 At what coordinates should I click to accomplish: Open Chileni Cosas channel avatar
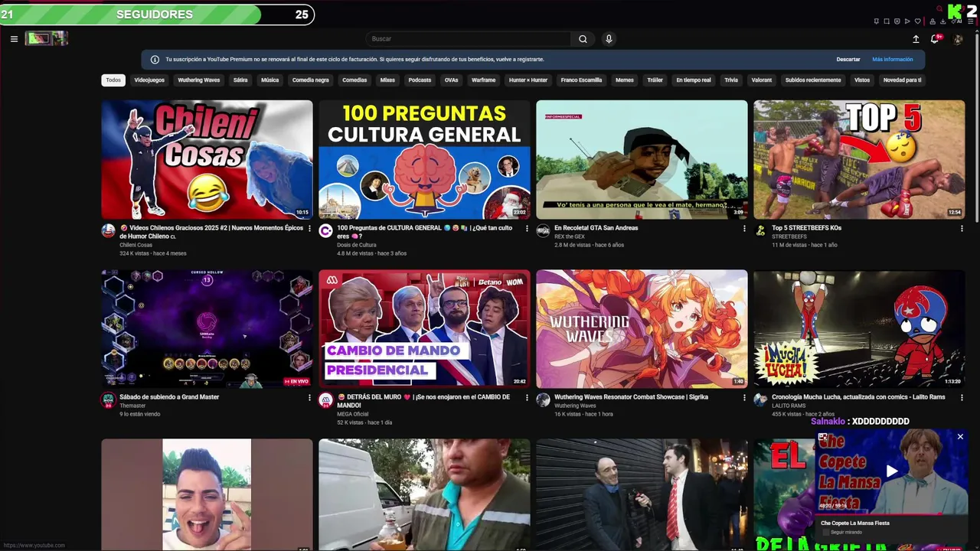click(109, 230)
